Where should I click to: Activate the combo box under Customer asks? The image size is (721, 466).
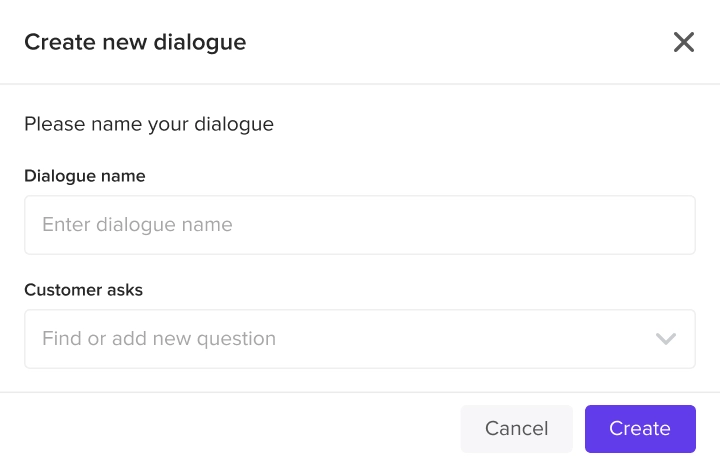pos(360,339)
